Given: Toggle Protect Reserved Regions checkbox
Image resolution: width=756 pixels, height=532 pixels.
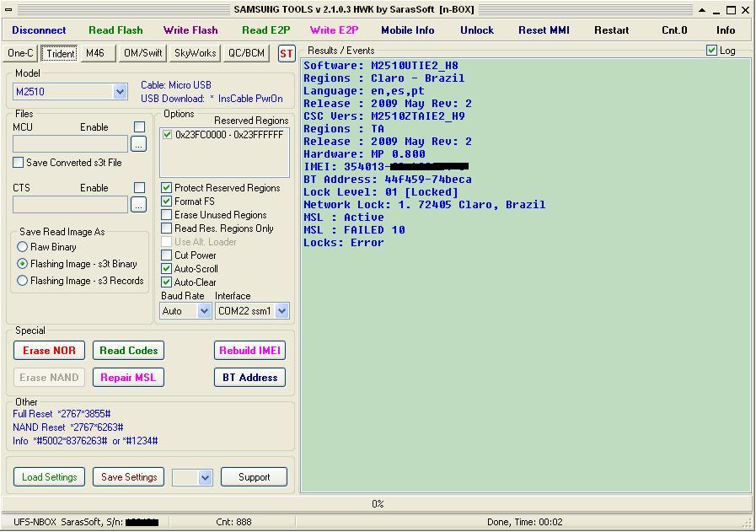Looking at the screenshot, I should 167,188.
